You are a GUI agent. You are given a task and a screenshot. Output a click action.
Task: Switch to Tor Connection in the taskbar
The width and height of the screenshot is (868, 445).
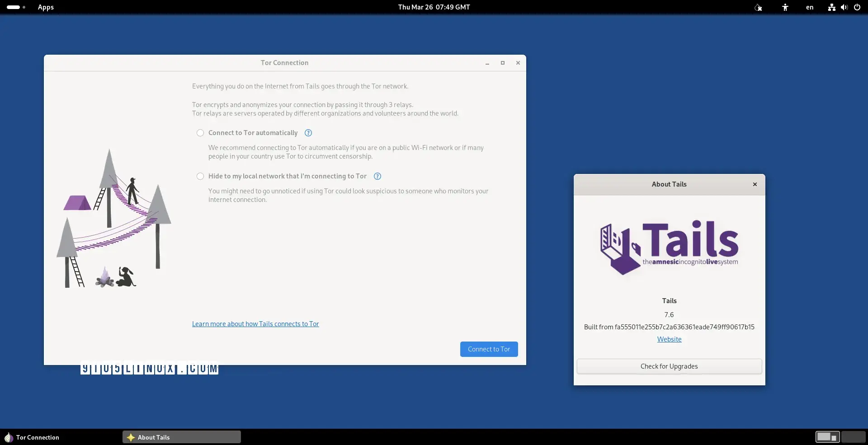pos(38,437)
